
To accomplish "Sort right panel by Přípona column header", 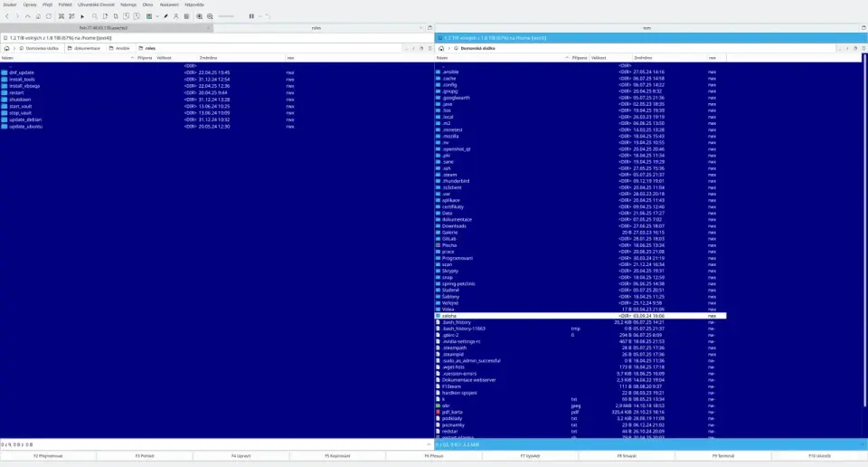I will coord(580,58).
